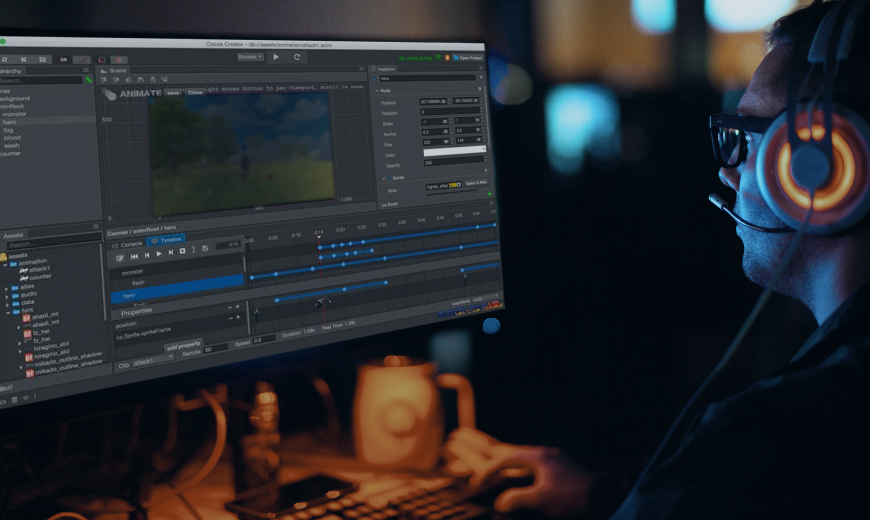Click the save button next to ANIMATE

[x=173, y=93]
